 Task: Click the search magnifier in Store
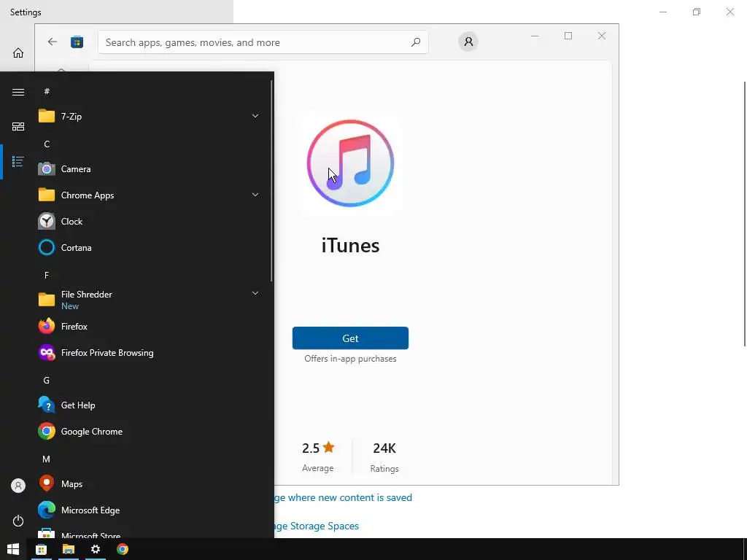click(x=415, y=42)
